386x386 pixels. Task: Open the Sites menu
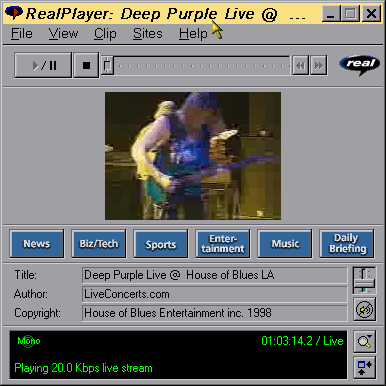(x=148, y=34)
